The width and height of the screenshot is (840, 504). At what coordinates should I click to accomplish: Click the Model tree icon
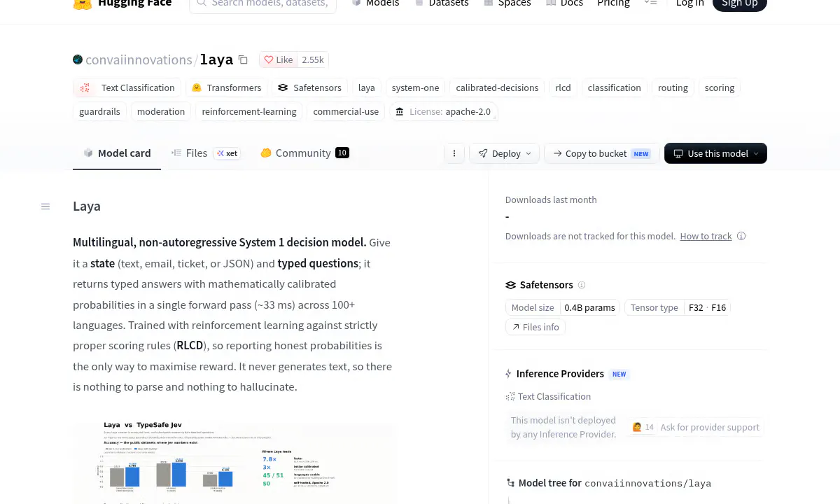tap(510, 483)
